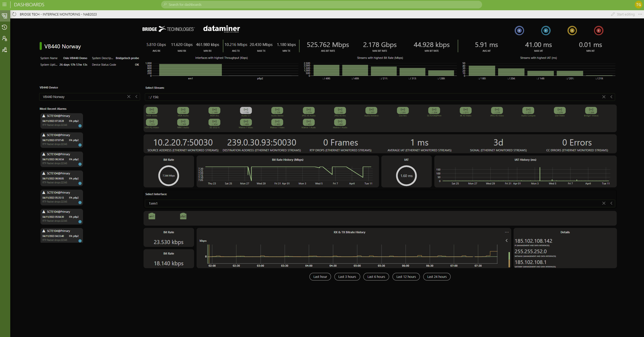644x337 pixels.
Task: Expand the Select Interface dropdown chevron
Action: 611,203
